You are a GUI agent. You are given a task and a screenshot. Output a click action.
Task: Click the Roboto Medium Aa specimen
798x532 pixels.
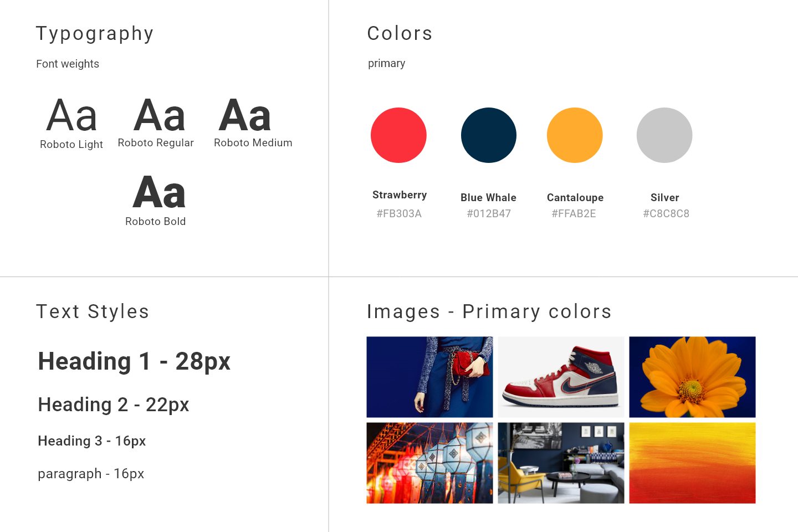245,115
